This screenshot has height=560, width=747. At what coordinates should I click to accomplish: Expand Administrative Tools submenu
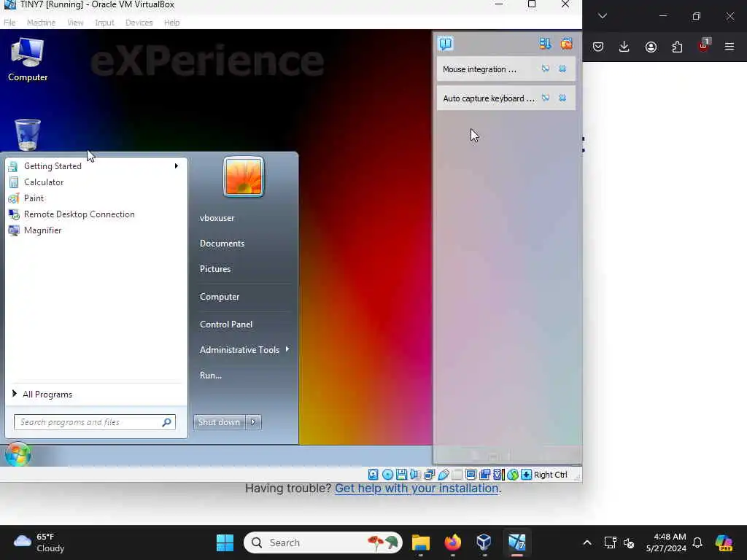click(244, 350)
